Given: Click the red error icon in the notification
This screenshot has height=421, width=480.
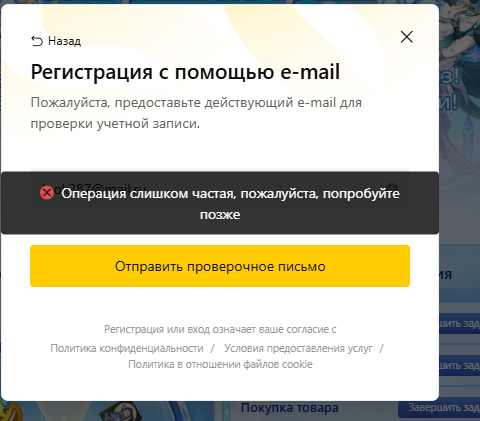Looking at the screenshot, I should pyautogui.click(x=47, y=193).
